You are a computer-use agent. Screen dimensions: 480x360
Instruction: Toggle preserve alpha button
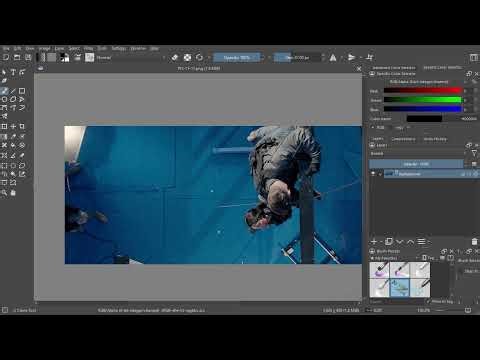(x=187, y=57)
